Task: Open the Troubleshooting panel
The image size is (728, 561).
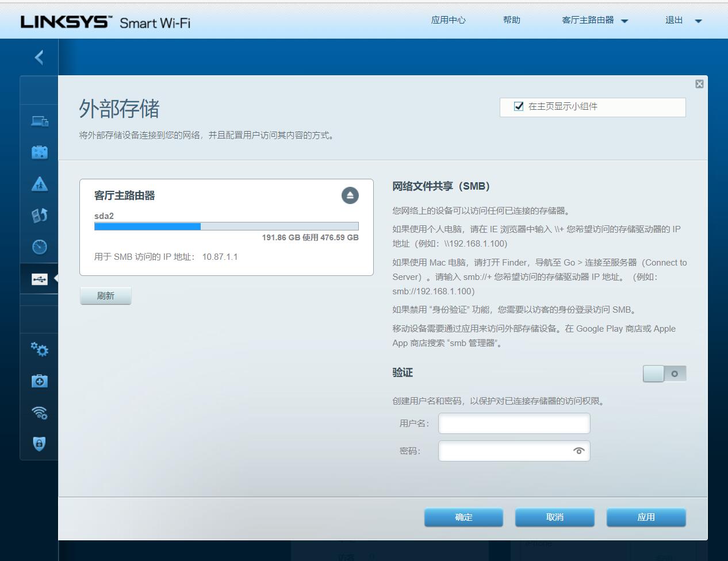Action: point(39,381)
